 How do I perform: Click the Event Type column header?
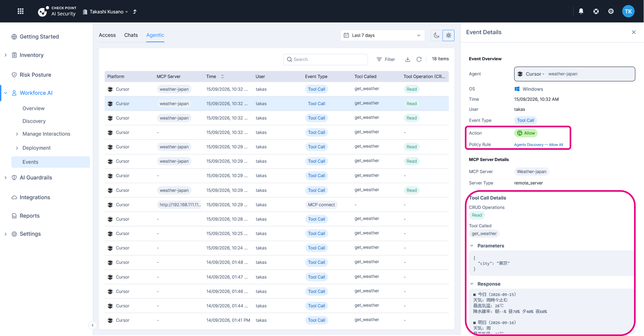pyautogui.click(x=316, y=76)
